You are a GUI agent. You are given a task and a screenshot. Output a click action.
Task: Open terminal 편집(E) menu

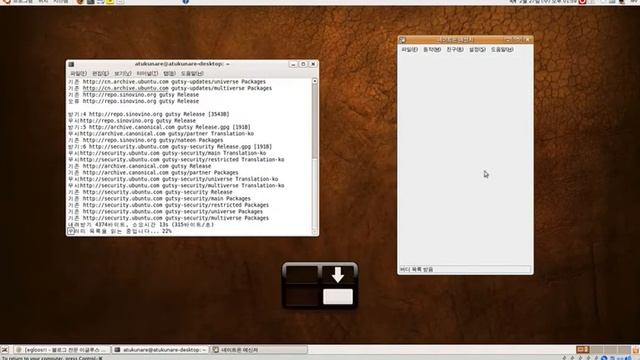(100, 73)
